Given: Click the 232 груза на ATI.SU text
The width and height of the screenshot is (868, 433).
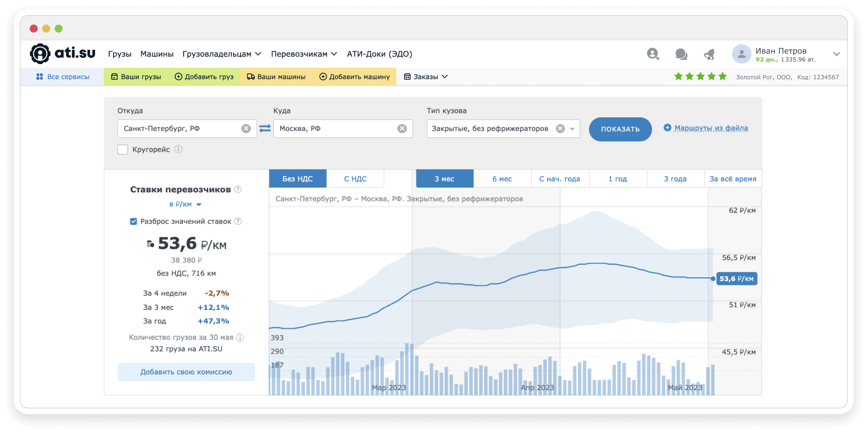Looking at the screenshot, I should click(x=186, y=349).
